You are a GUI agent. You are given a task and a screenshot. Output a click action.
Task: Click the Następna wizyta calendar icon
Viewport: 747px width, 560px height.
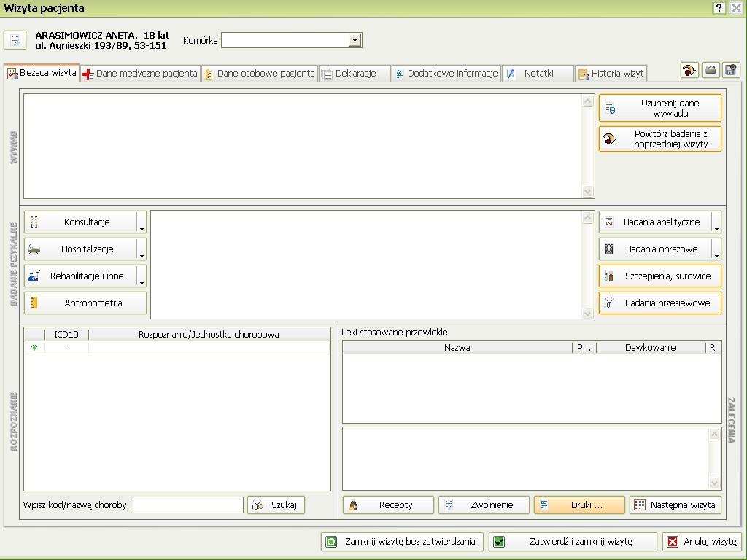(640, 505)
